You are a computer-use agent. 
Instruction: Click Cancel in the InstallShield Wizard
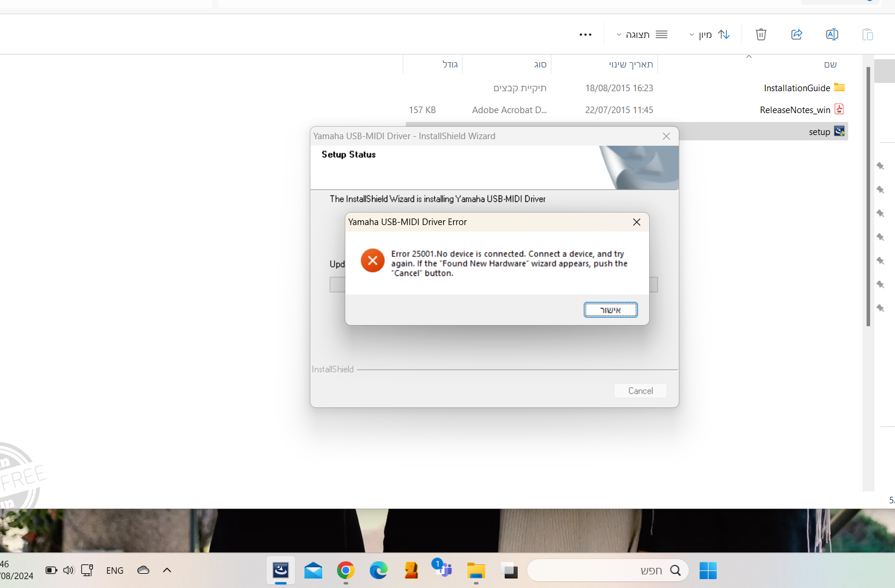click(x=640, y=391)
